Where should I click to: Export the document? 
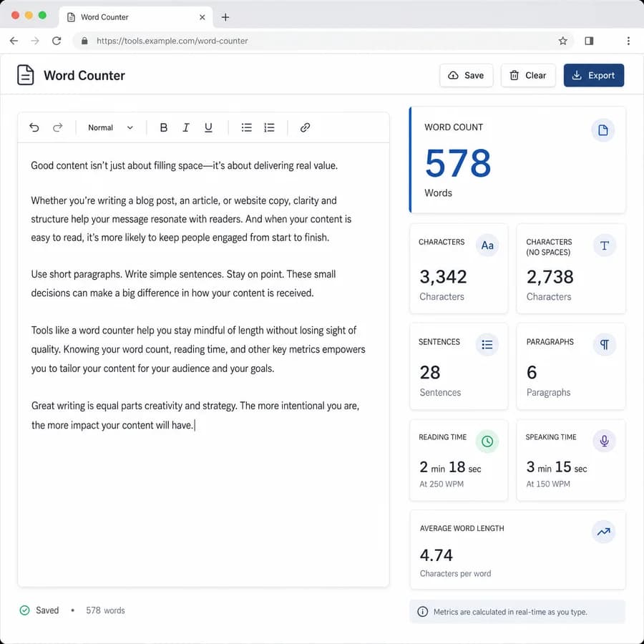click(593, 75)
